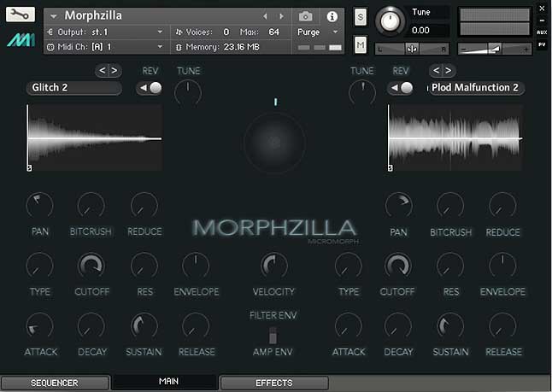Viewport: 552px width, 392px height.
Task: Select next sample for right layer
Action: pos(449,71)
